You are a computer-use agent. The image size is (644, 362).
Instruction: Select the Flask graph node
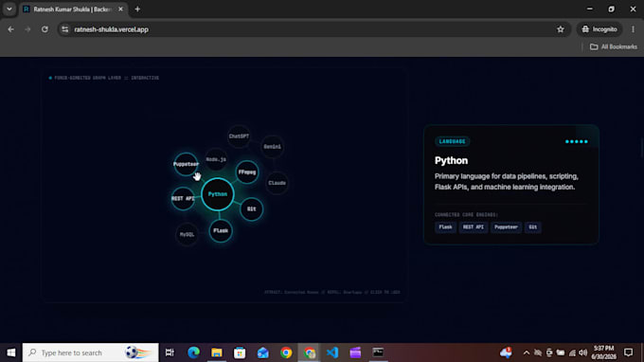click(x=221, y=230)
